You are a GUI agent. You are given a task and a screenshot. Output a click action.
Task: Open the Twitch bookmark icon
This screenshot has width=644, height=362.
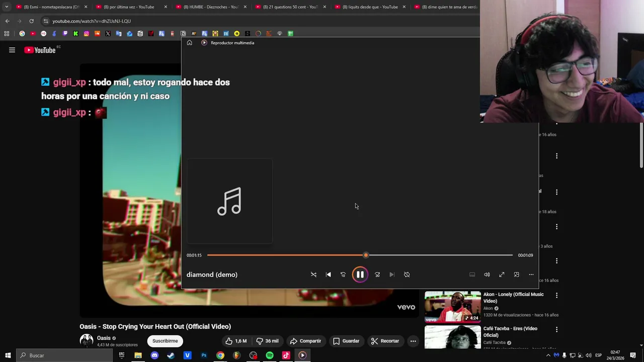point(65,34)
